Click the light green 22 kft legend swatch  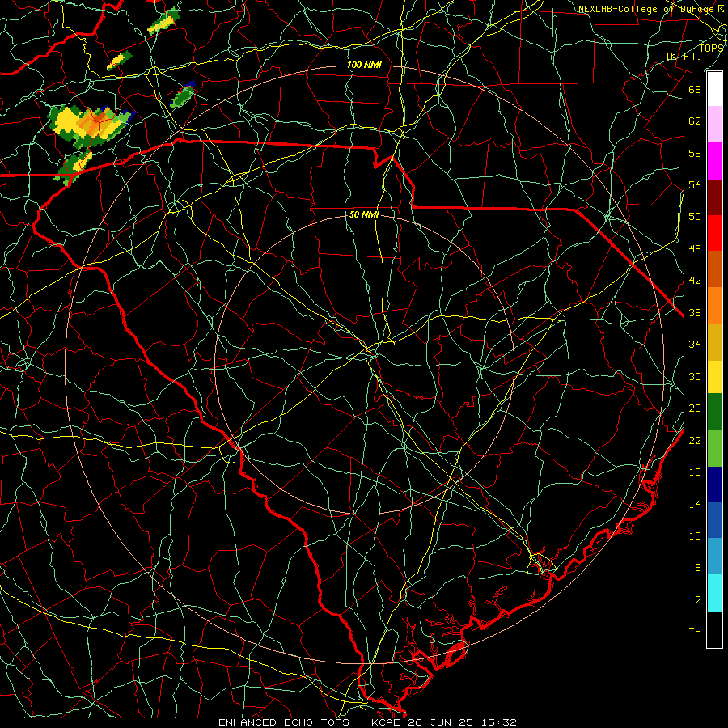pyautogui.click(x=714, y=447)
